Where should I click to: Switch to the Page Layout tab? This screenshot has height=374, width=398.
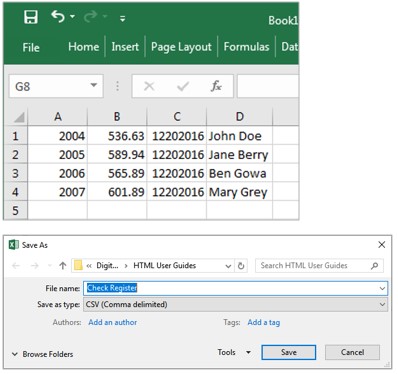coord(181,47)
